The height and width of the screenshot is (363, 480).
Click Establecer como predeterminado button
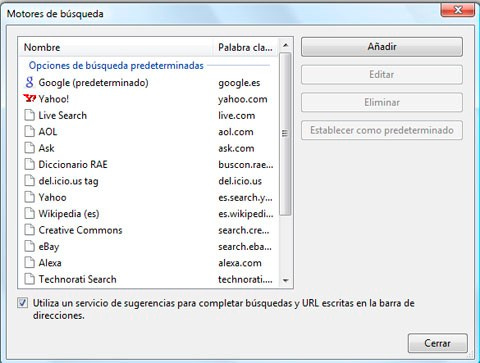click(382, 130)
